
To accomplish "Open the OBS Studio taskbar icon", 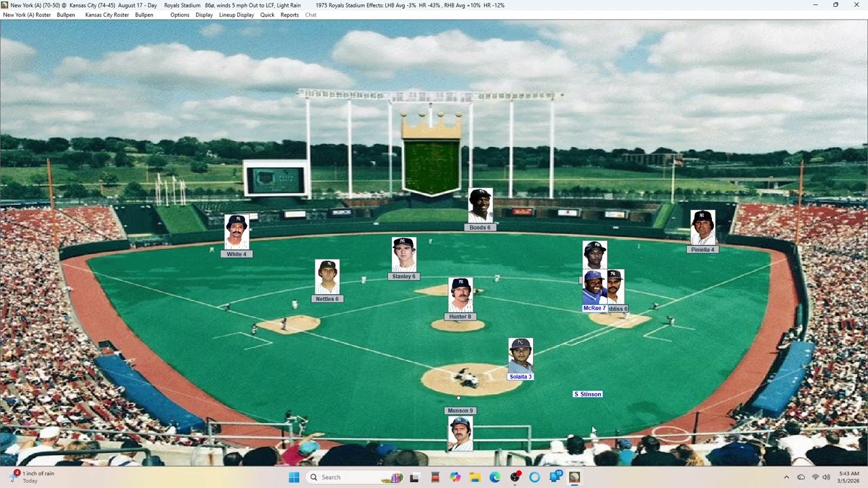I will 515,477.
